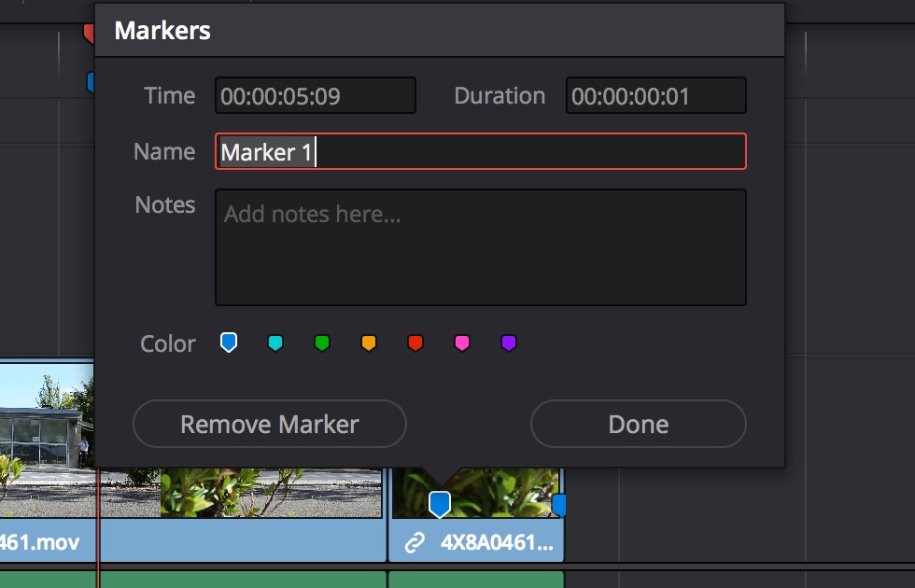Viewport: 915px width, 588px height.
Task: Click the Notes area to add notes
Action: click(480, 246)
